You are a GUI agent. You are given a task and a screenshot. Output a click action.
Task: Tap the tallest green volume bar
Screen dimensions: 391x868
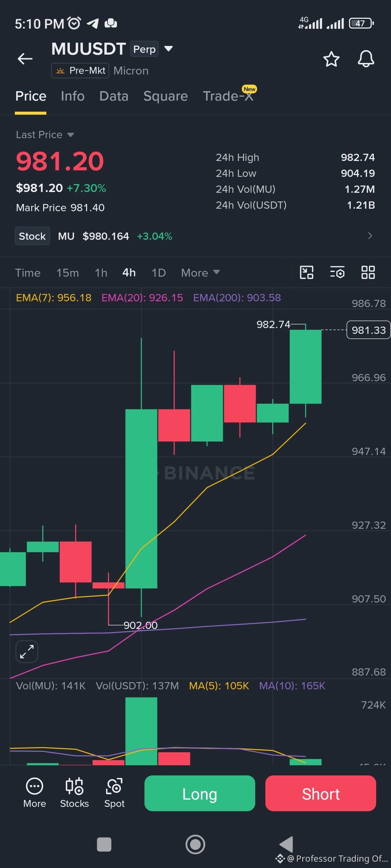(x=141, y=731)
